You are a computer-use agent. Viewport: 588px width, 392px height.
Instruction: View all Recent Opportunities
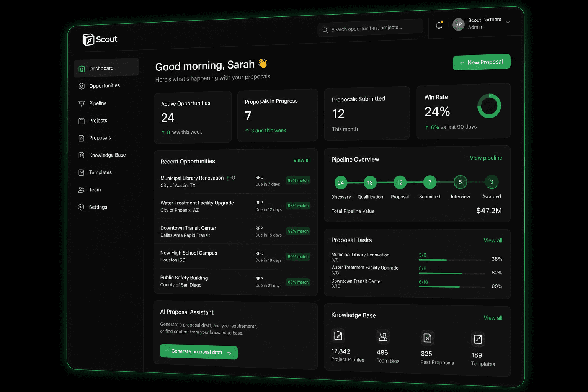(x=302, y=160)
